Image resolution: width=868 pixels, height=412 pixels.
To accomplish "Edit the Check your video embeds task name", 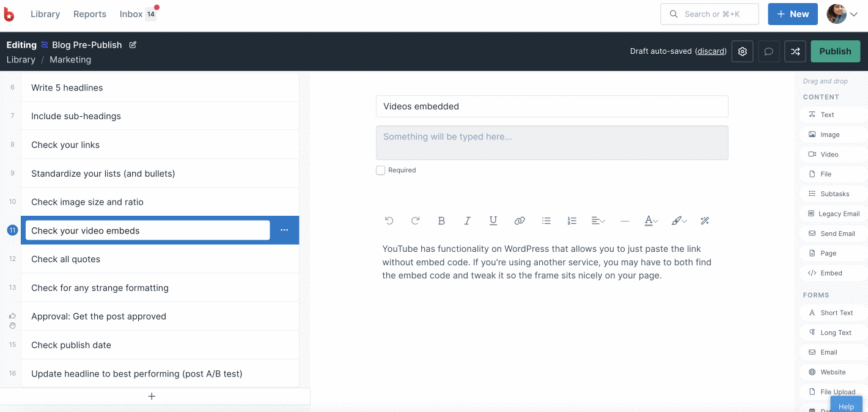I will [147, 230].
